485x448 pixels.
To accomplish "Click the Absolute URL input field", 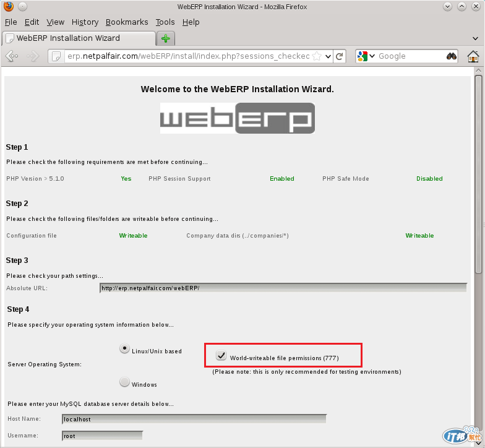I will (283, 288).
